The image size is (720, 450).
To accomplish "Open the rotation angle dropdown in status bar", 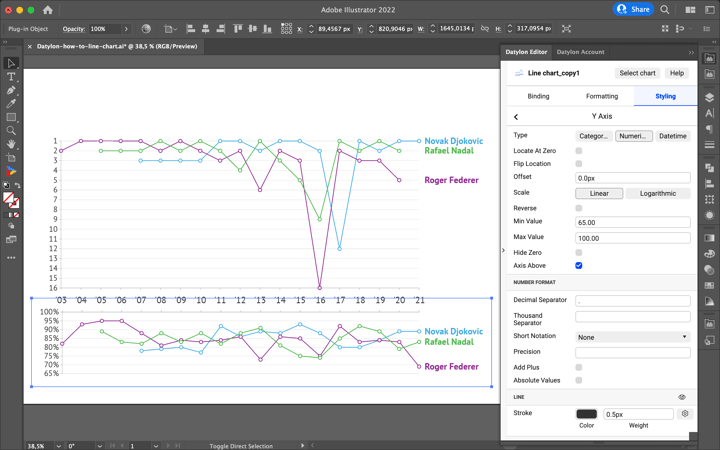I will tap(100, 446).
